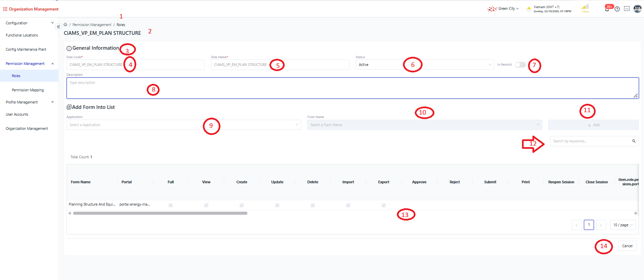
Task: Open the app launcher grid icon
Action: coord(5,9)
